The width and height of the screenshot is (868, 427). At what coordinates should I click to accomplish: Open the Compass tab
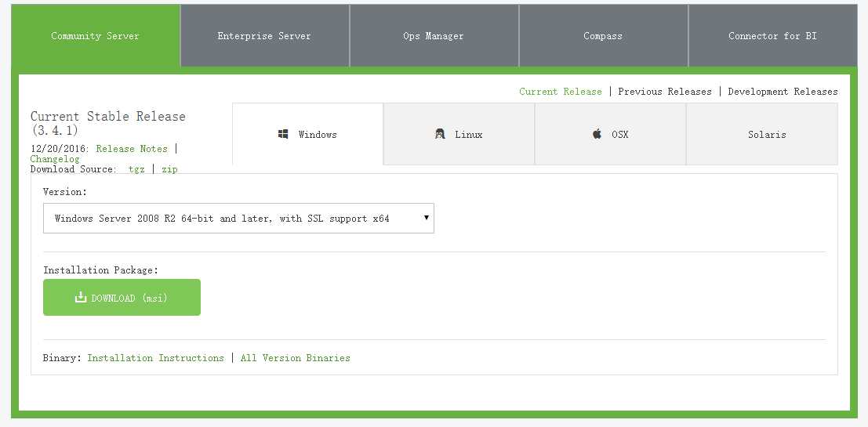pos(604,36)
